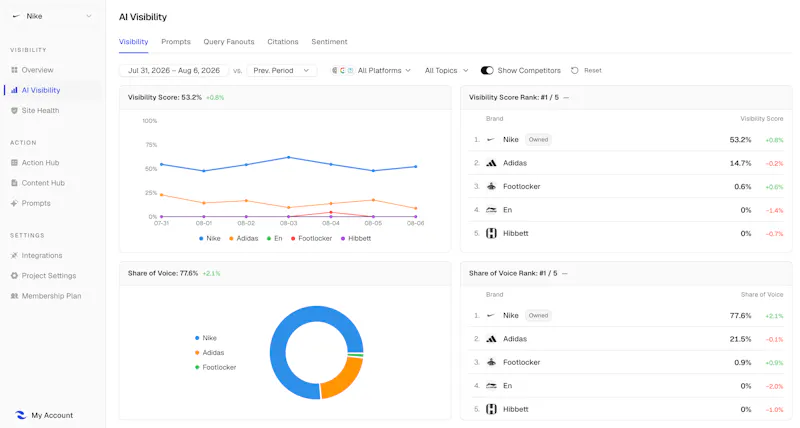Open the Prev. Period comparison dropdown
The width and height of the screenshot is (800, 428).
(281, 70)
